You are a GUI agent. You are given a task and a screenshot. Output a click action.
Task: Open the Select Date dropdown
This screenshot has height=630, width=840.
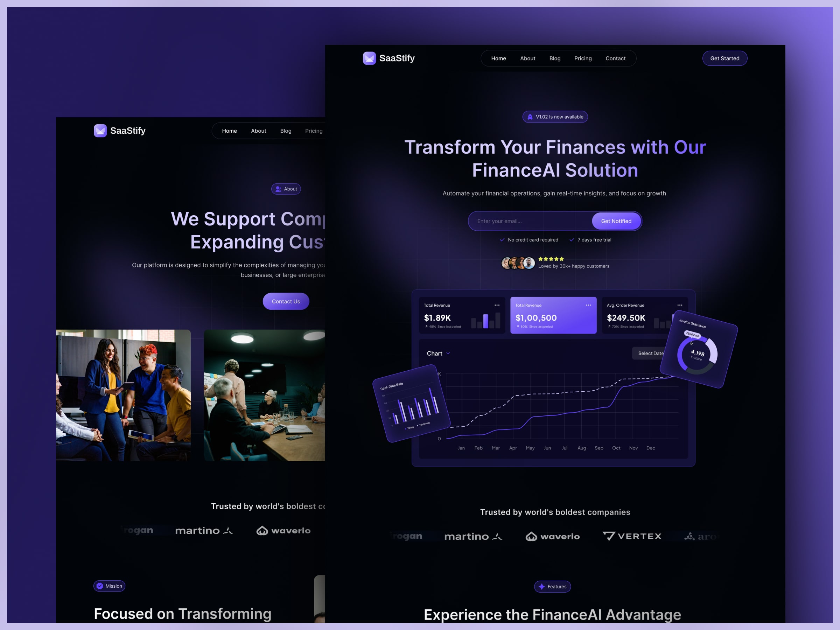click(x=650, y=353)
